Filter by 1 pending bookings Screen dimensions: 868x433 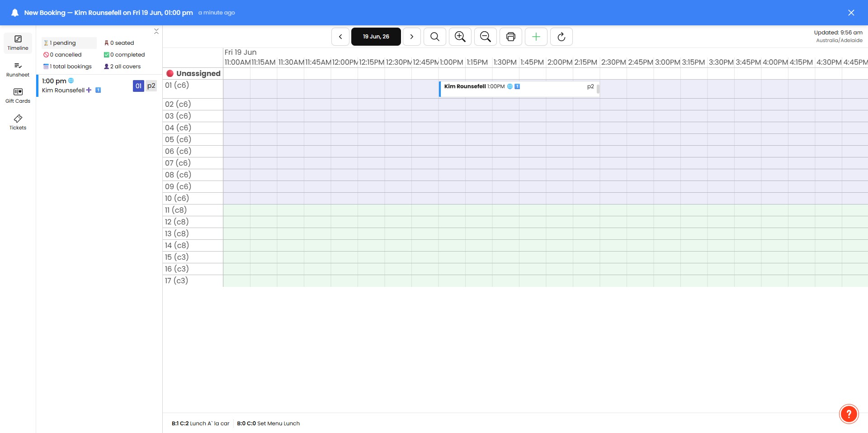[69, 43]
